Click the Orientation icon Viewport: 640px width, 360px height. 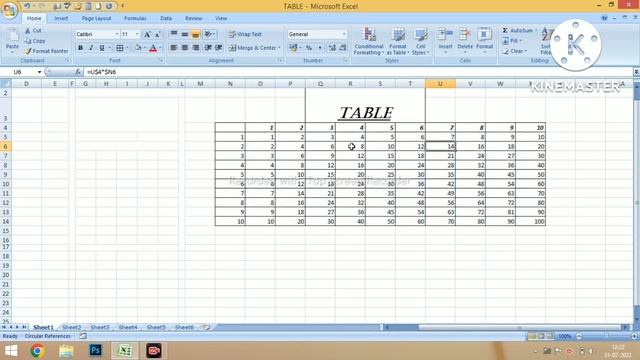[209, 34]
